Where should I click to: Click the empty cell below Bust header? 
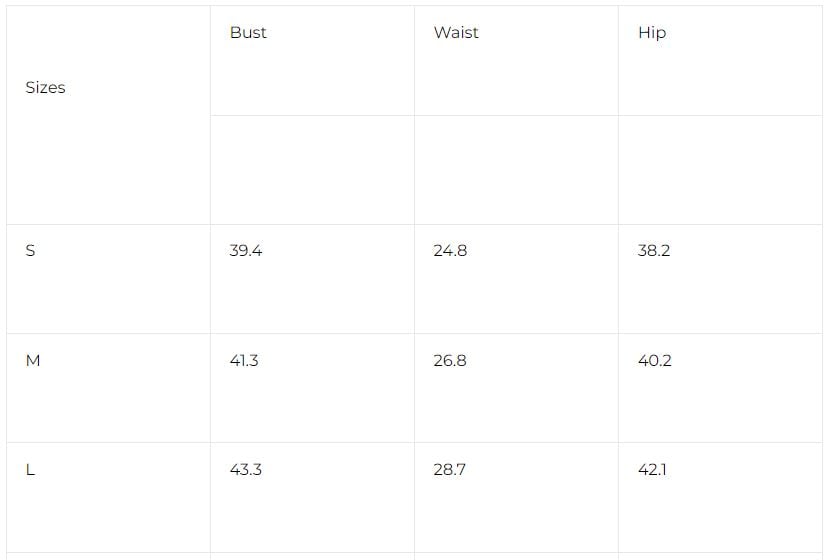pos(312,170)
